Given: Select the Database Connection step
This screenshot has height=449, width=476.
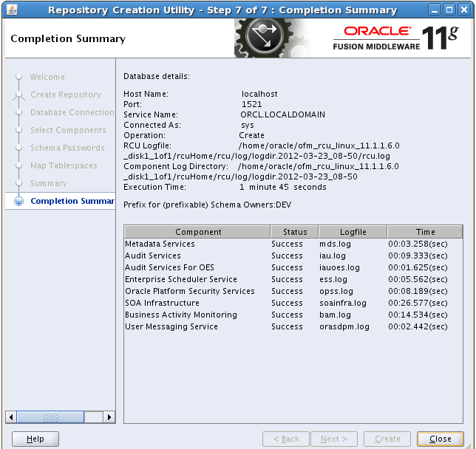Looking at the screenshot, I should 72,112.
